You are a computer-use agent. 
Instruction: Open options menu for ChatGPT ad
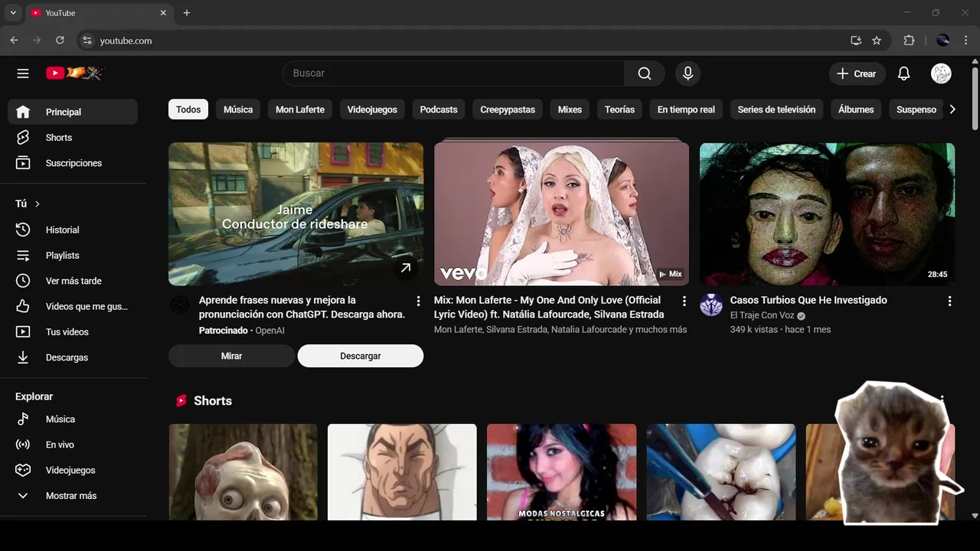click(418, 301)
